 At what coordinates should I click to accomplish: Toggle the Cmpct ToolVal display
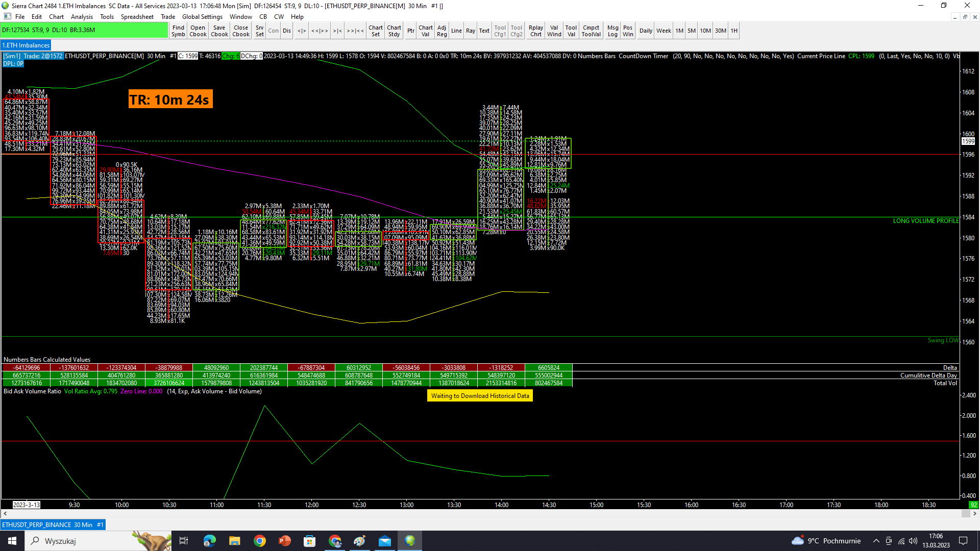coord(591,31)
